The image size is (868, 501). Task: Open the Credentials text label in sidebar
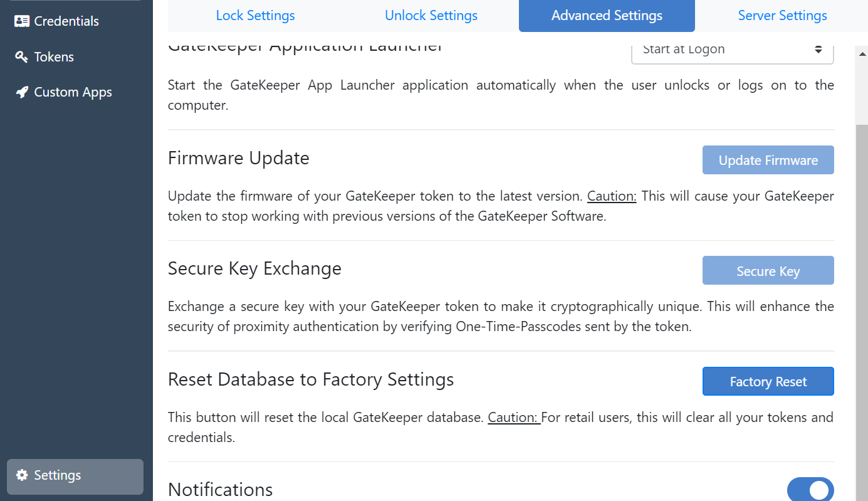(x=66, y=21)
